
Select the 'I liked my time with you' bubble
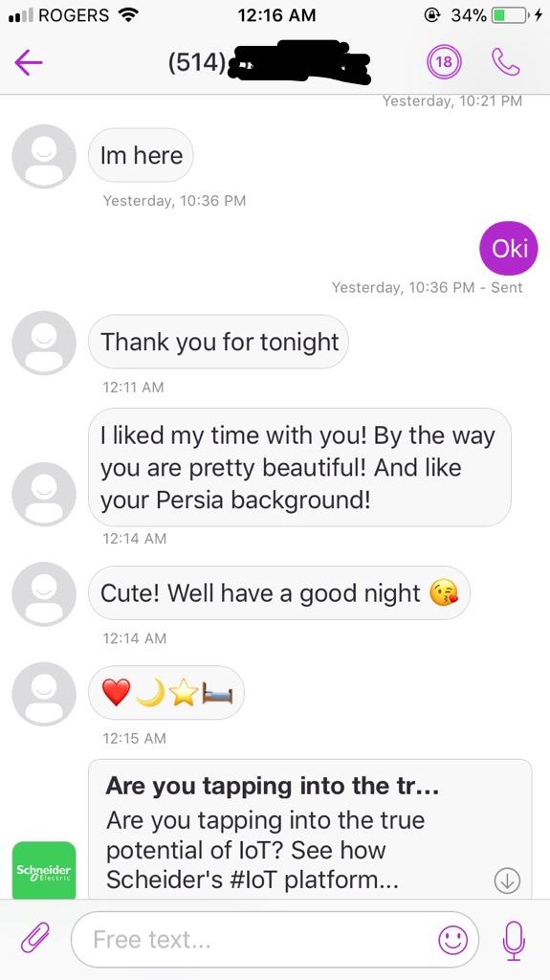pos(299,467)
